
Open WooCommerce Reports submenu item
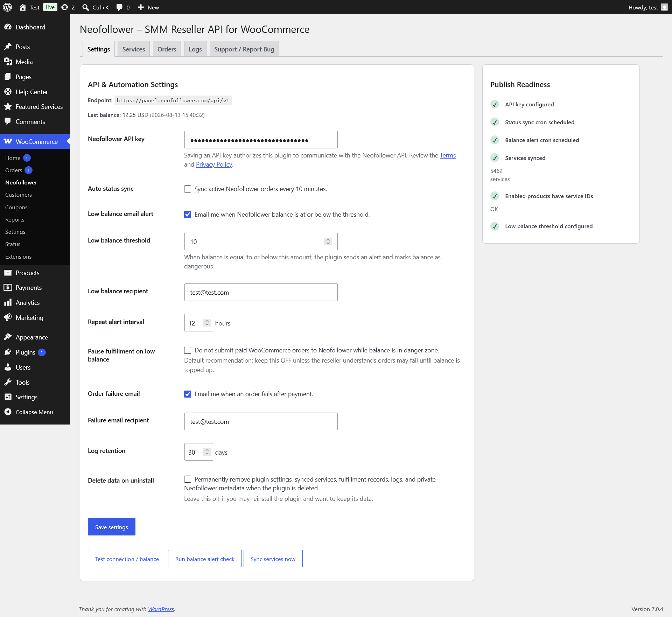(x=15, y=219)
